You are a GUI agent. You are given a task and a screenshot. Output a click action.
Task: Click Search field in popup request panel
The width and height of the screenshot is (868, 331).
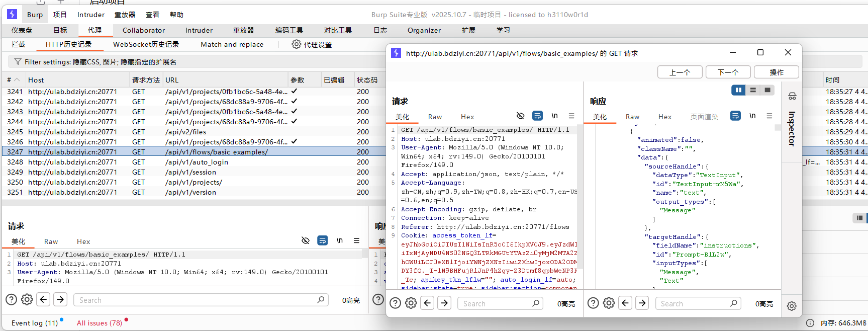pos(501,303)
